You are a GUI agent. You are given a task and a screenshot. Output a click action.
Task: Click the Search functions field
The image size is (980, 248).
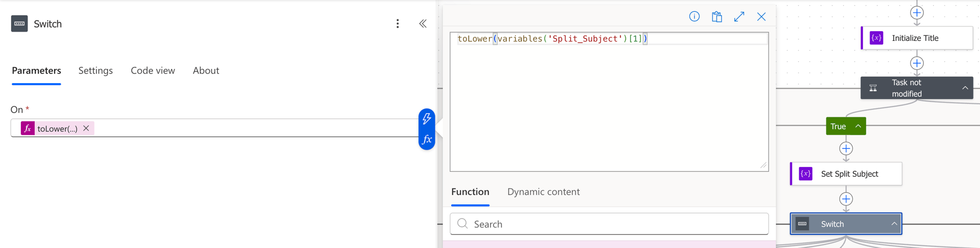point(609,224)
